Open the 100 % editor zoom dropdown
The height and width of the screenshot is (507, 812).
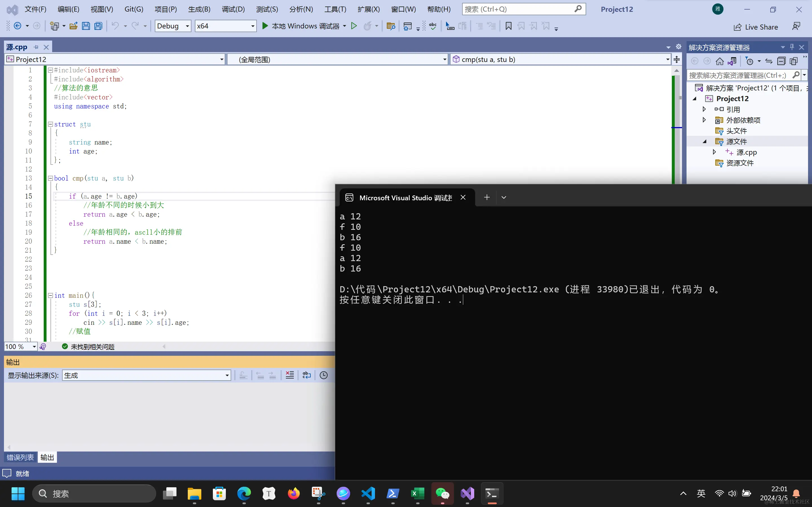[34, 346]
